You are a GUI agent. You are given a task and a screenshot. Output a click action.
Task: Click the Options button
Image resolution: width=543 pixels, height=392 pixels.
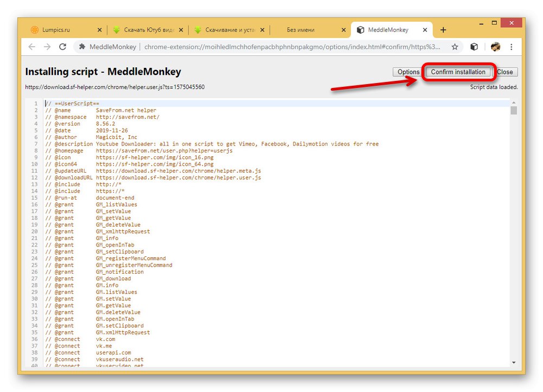(408, 72)
